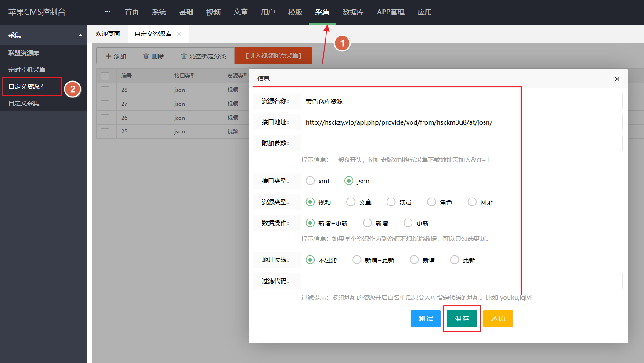Click the 添加 button with plus icon
The image size is (644, 363).
pos(116,56)
